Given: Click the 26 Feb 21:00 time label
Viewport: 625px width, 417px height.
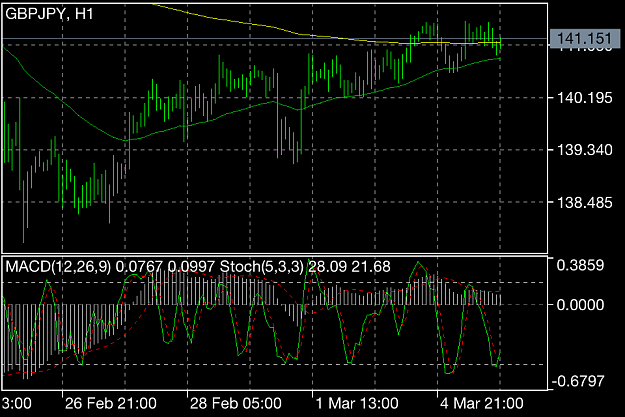Looking at the screenshot, I should tap(110, 403).
